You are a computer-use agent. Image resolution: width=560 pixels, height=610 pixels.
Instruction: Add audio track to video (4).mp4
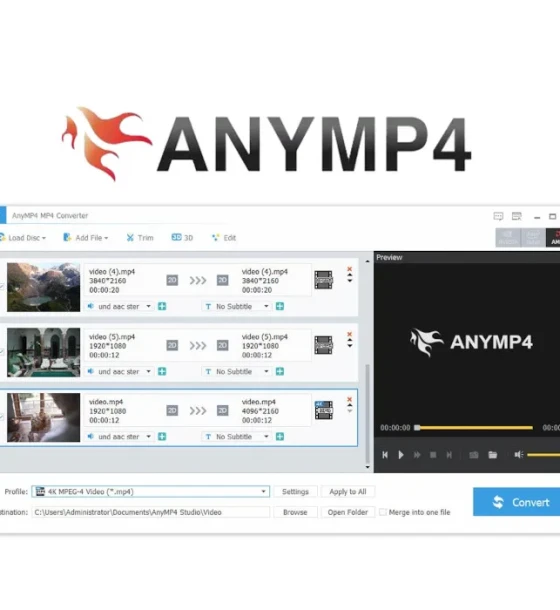pyautogui.click(x=162, y=307)
